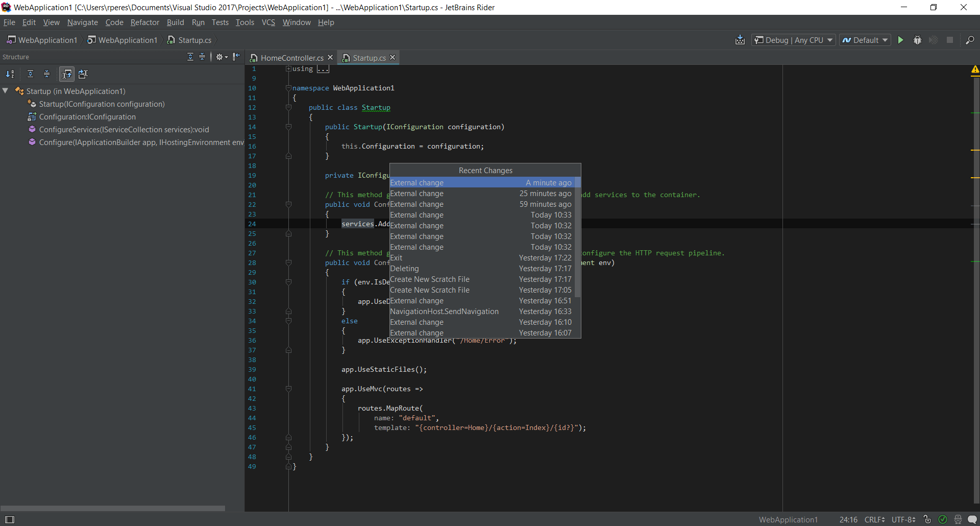The image size is (980, 526).
Task: Open the Default run configuration dropdown
Action: pyautogui.click(x=865, y=40)
